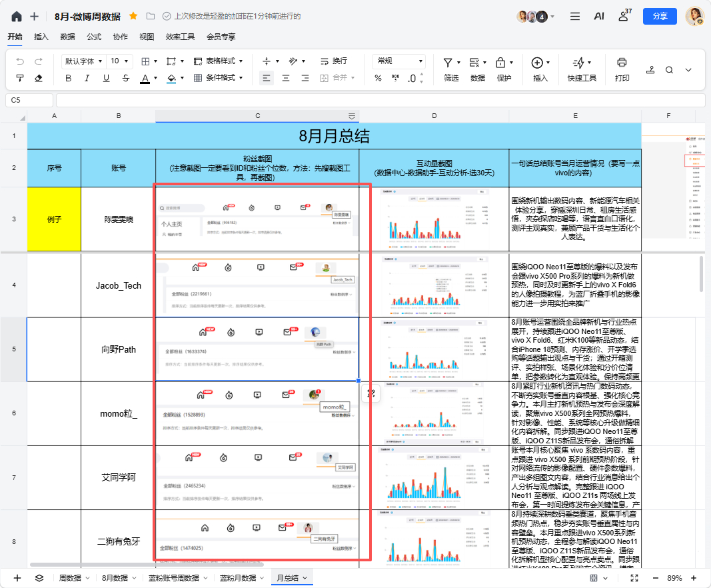
Task: Open the sheet list layers icon
Action: [x=39, y=578]
